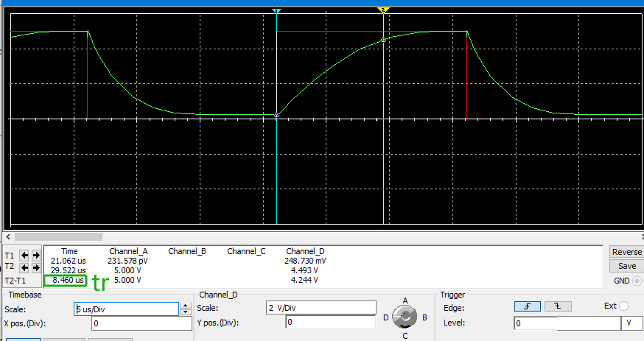Click the Channel_C column header

[246, 251]
